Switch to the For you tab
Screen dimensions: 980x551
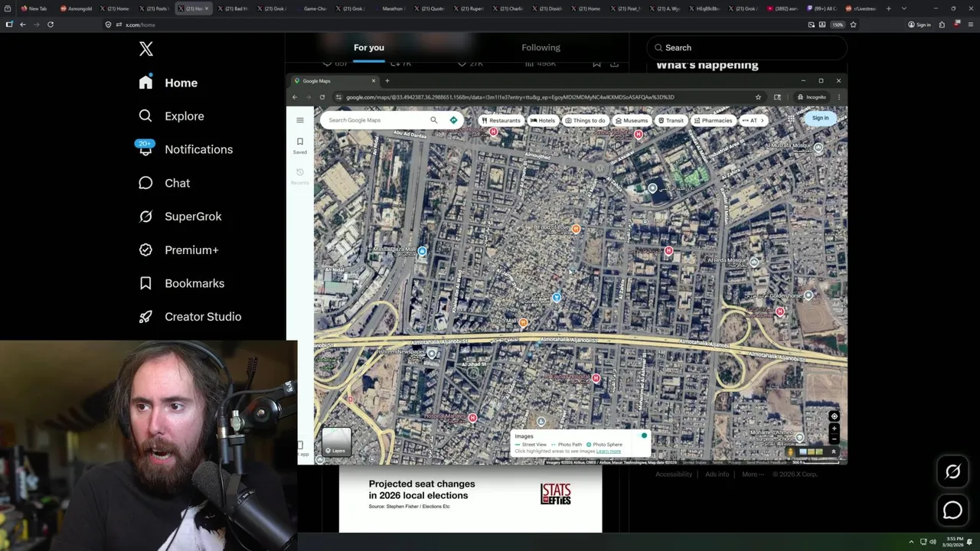369,47
